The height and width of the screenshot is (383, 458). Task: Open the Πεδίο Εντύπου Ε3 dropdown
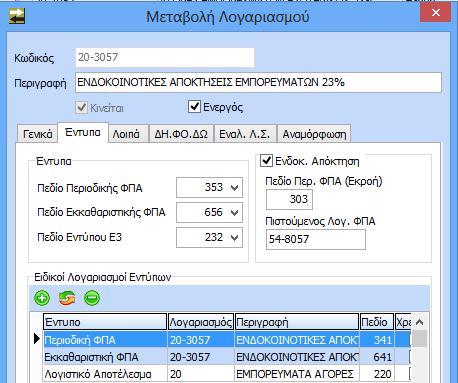pyautogui.click(x=234, y=237)
